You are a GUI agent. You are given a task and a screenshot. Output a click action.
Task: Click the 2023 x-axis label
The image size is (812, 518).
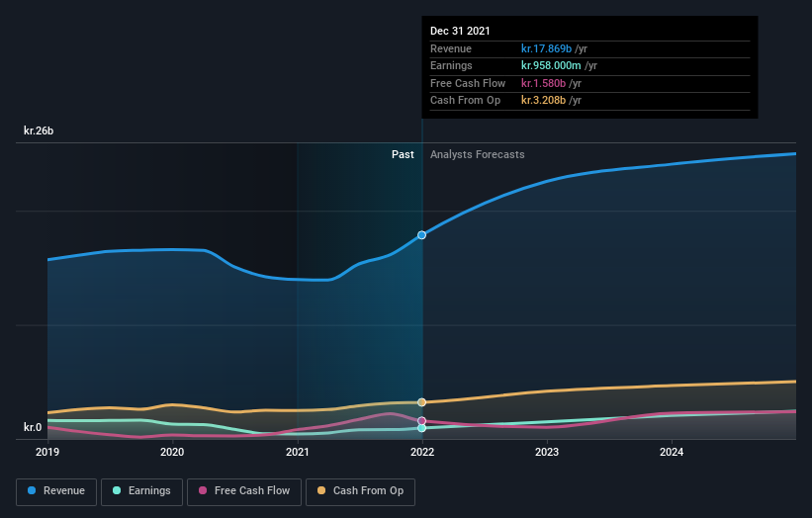point(547,452)
